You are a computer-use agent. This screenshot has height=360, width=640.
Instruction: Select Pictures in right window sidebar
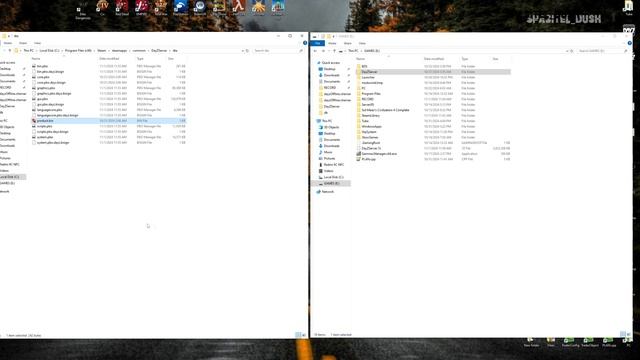coord(329,158)
